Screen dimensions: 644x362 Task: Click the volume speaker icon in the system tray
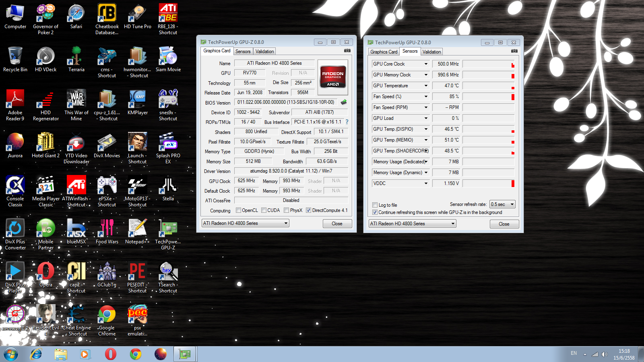pyautogui.click(x=604, y=354)
